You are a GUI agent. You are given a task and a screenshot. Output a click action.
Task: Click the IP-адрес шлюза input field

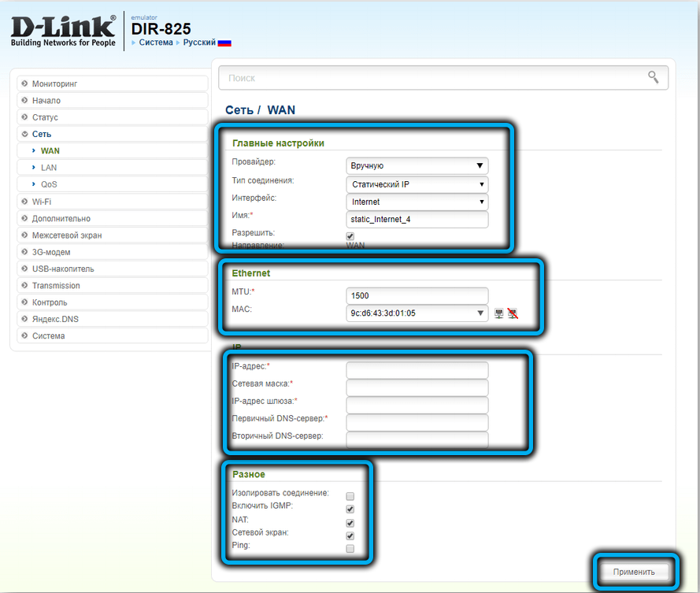pos(417,405)
